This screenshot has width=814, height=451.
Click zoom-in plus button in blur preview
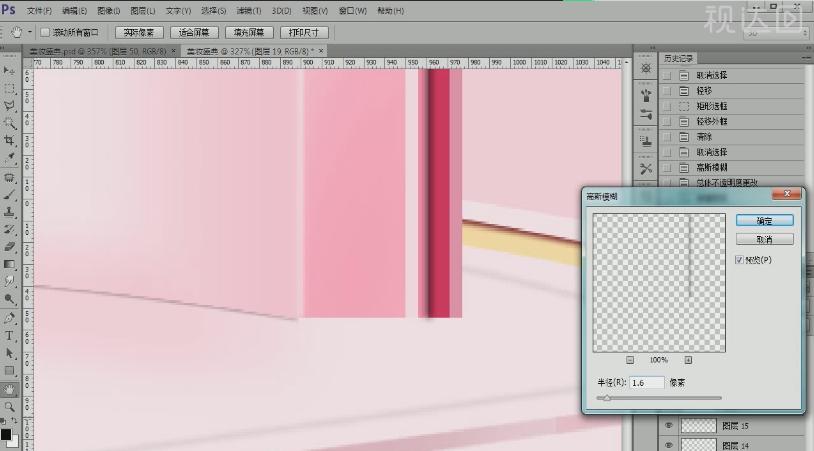tap(689, 360)
